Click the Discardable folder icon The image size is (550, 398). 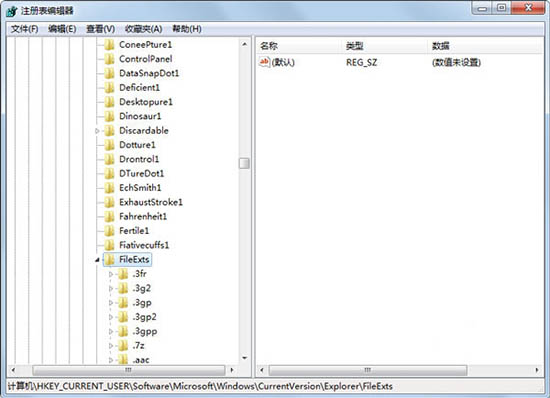coord(109,130)
